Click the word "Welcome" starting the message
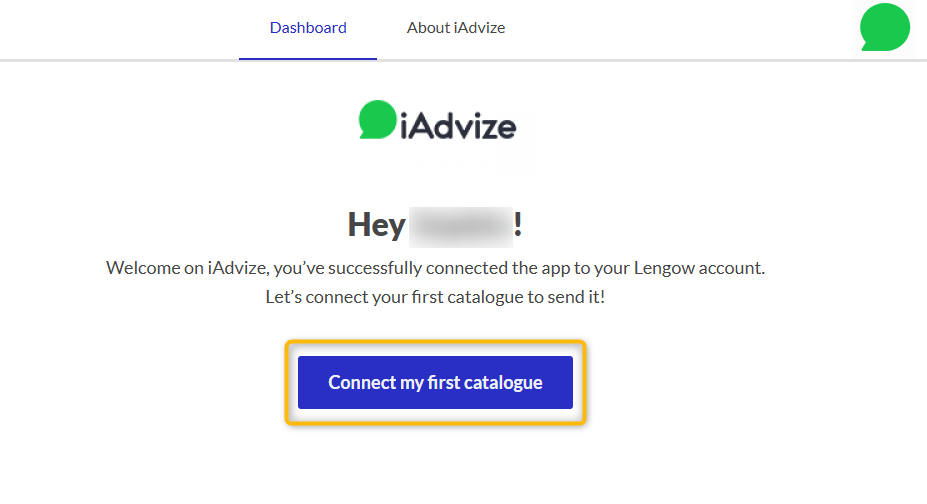 (x=141, y=269)
